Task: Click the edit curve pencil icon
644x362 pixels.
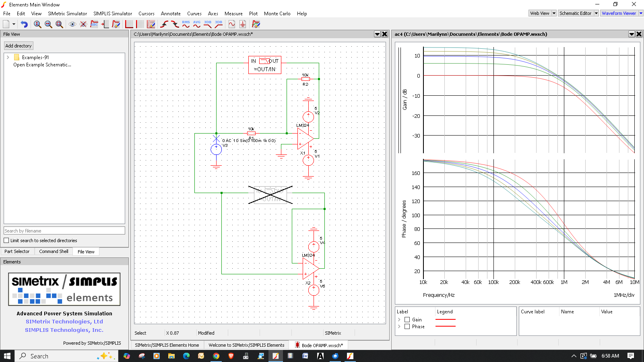Action: (x=116, y=24)
